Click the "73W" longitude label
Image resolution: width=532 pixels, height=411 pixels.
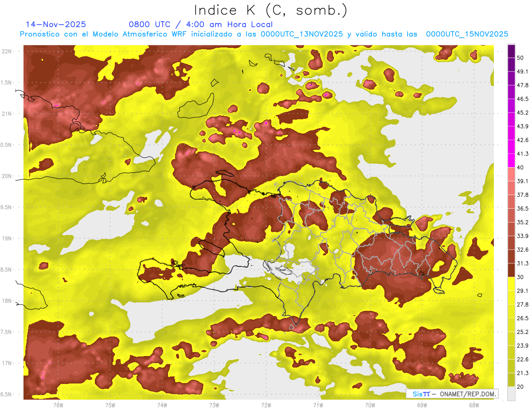point(214,405)
